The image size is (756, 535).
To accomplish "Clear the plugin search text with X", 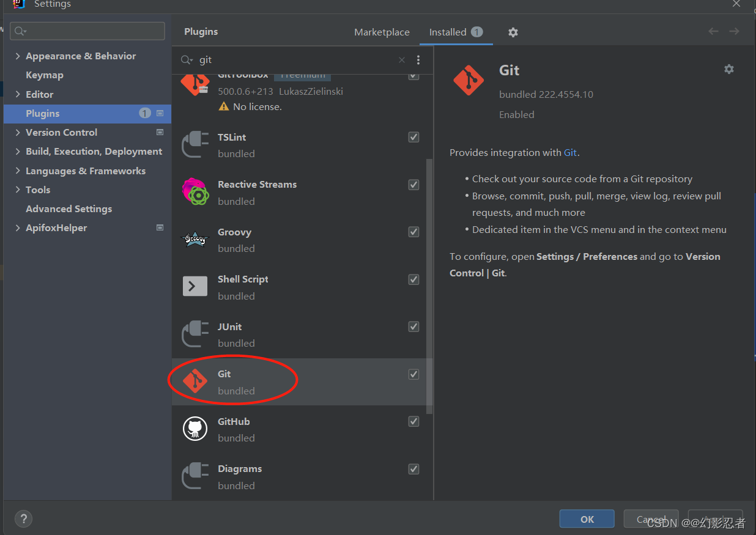I will pyautogui.click(x=402, y=60).
